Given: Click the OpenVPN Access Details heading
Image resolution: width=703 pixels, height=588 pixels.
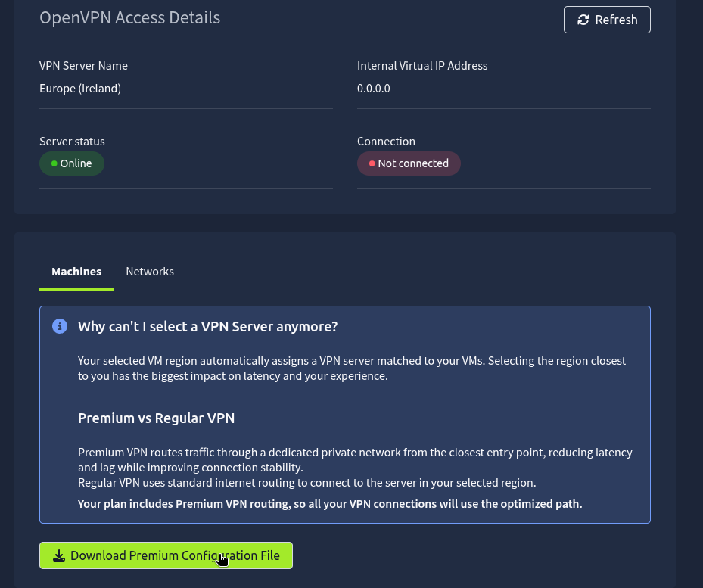Looking at the screenshot, I should pyautogui.click(x=130, y=18).
